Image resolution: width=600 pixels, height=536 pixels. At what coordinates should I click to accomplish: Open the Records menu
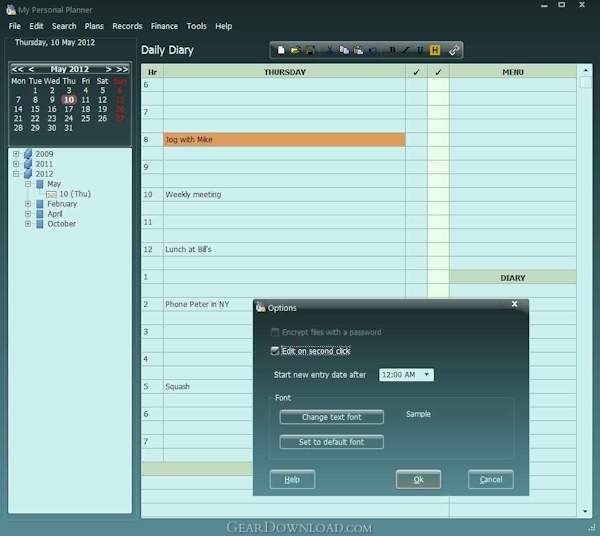point(127,26)
